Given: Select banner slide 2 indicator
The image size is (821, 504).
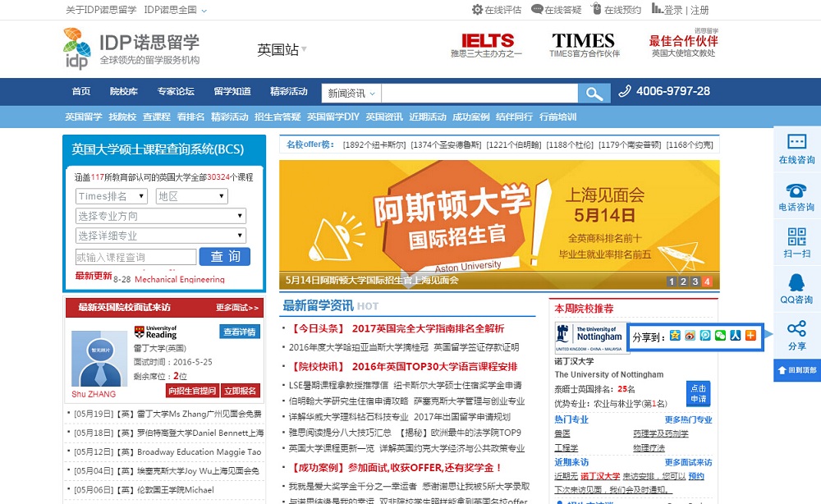Looking at the screenshot, I should pos(683,282).
